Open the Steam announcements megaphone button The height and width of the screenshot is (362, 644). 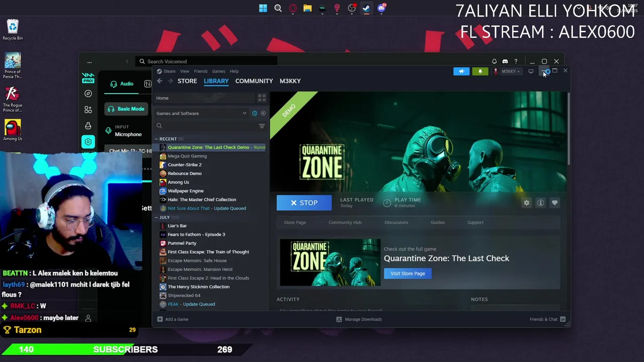click(x=461, y=71)
